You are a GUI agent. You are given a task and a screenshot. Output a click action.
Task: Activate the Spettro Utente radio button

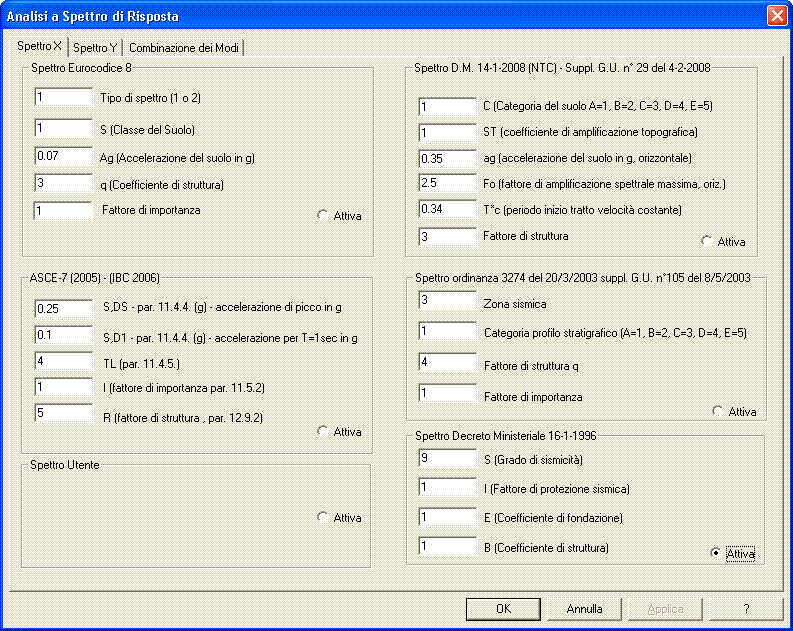323,518
